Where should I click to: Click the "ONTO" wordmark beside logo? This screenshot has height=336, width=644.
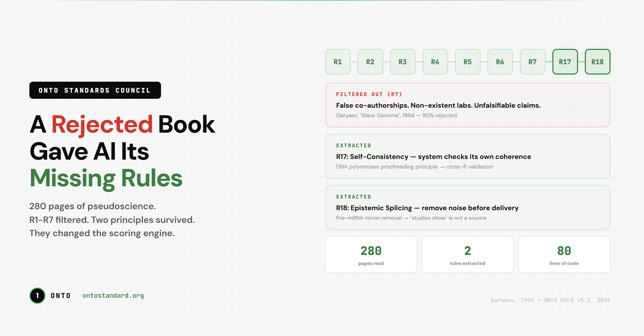click(x=61, y=296)
